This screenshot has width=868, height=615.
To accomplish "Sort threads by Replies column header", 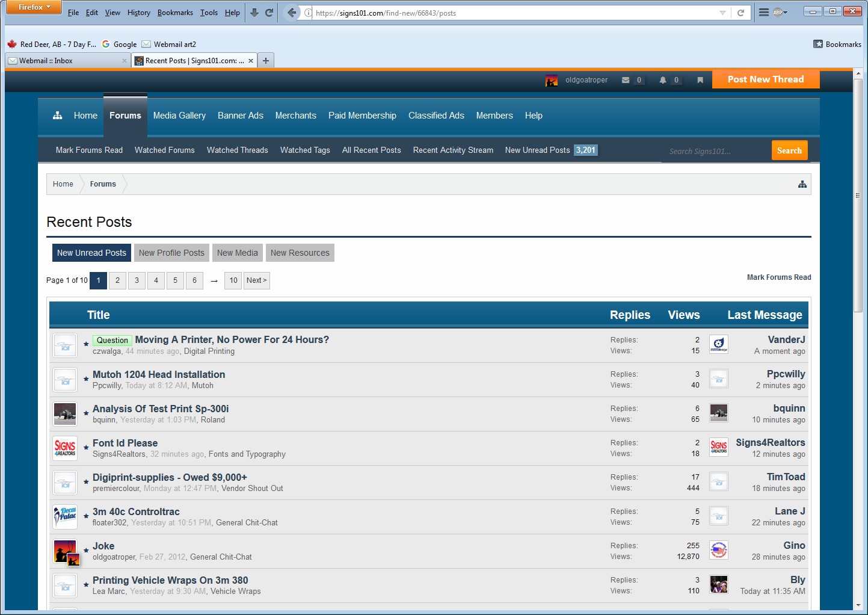I will click(630, 315).
